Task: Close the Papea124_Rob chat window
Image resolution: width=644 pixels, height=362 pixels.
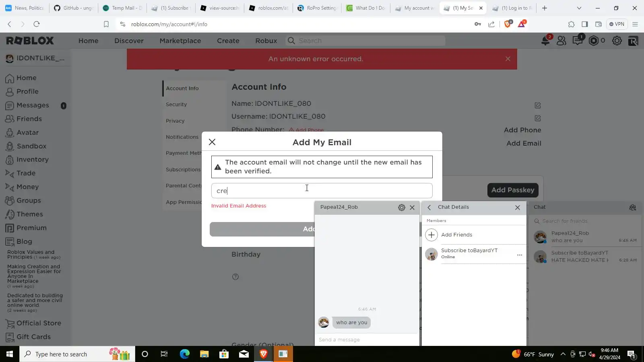Action: coord(412,208)
